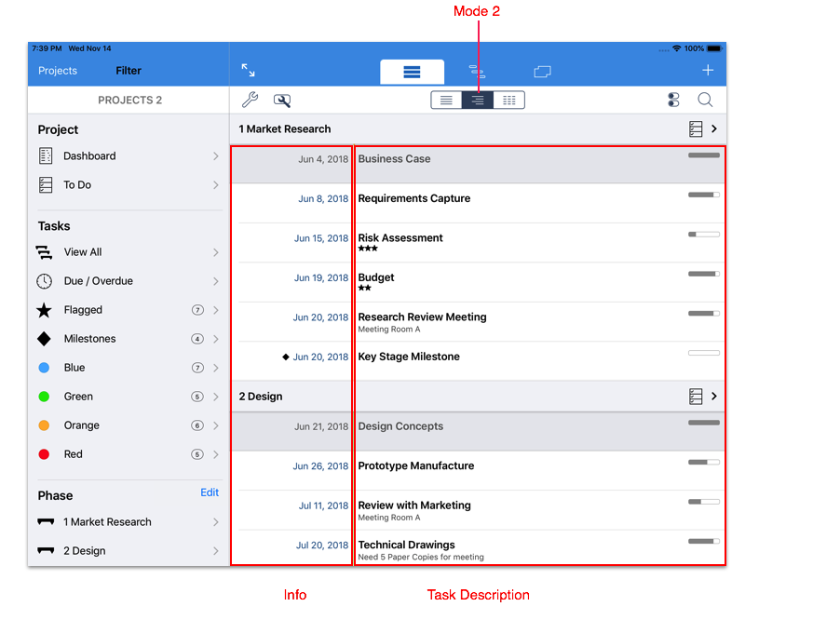Filter tasks by the Orange color dot

pos(45,425)
